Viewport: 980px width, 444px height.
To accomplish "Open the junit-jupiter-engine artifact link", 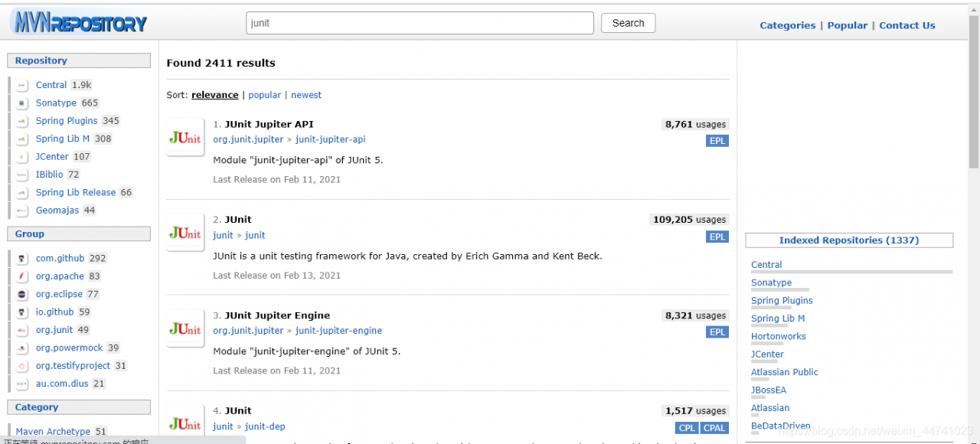I will 338,331.
